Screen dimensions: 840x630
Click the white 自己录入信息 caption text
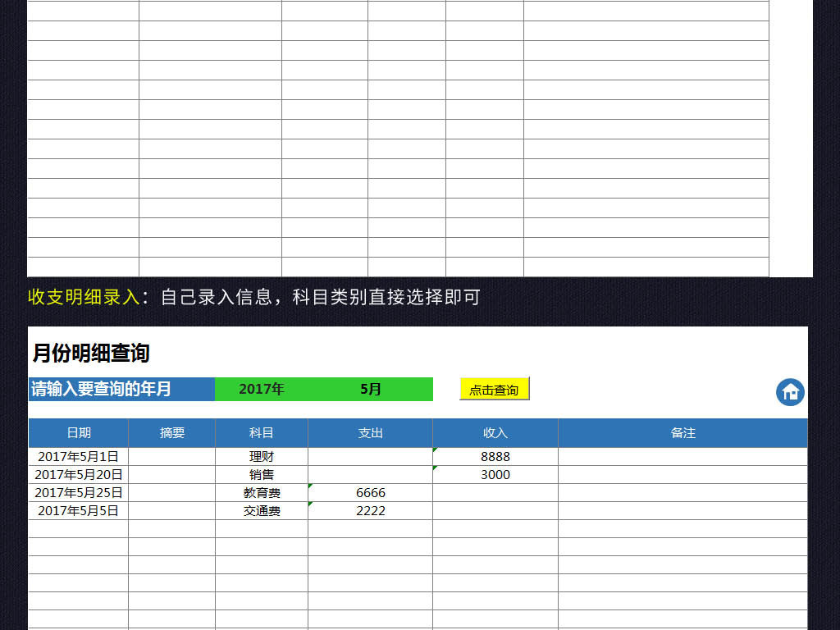(x=217, y=297)
